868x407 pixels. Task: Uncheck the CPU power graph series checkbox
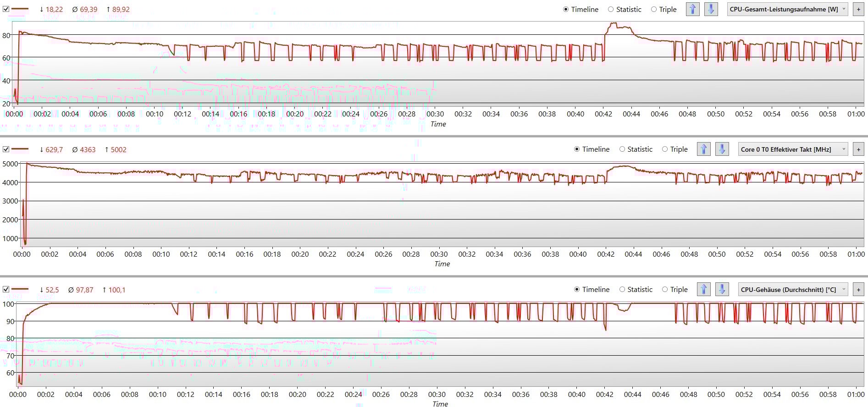tap(6, 9)
